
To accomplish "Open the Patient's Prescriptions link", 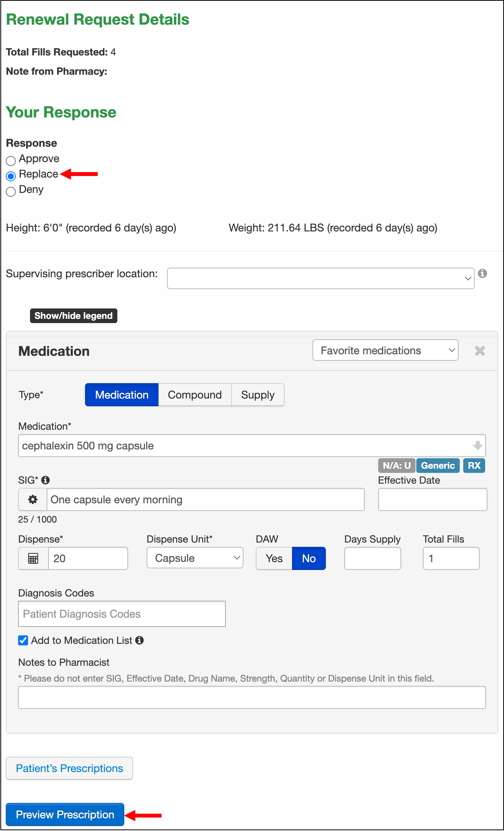I will 70,768.
